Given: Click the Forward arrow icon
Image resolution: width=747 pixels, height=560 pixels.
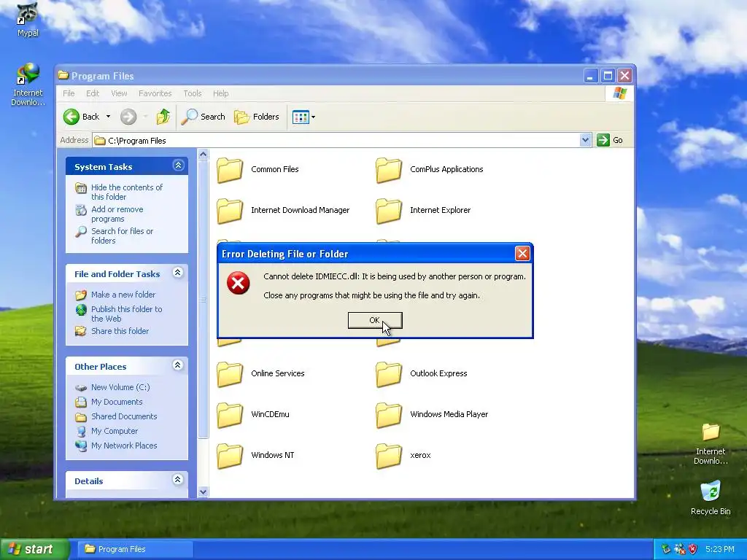Looking at the screenshot, I should [128, 117].
